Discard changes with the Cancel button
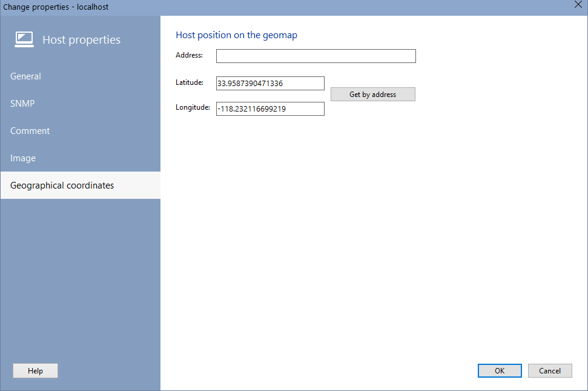Viewport: 588px width, 391px height. pos(549,371)
